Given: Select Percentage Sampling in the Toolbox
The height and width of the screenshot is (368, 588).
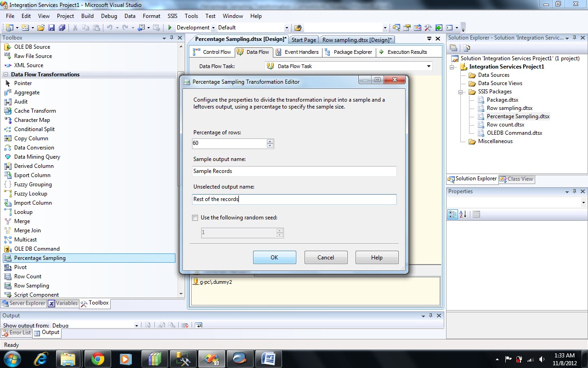Looking at the screenshot, I should (40, 258).
